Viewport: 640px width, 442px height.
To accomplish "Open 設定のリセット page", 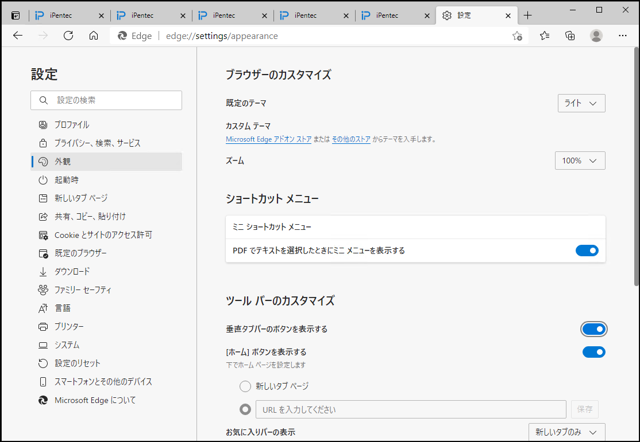I will tap(106, 363).
